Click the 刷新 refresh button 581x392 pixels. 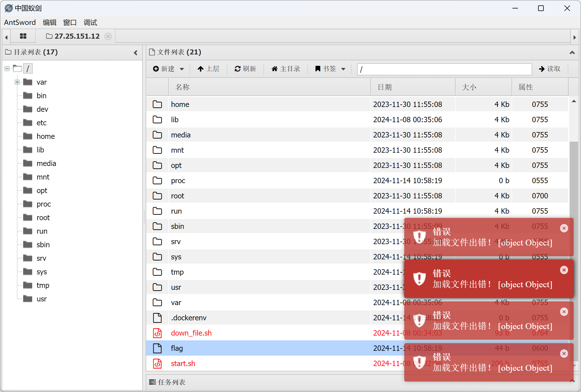tap(245, 69)
